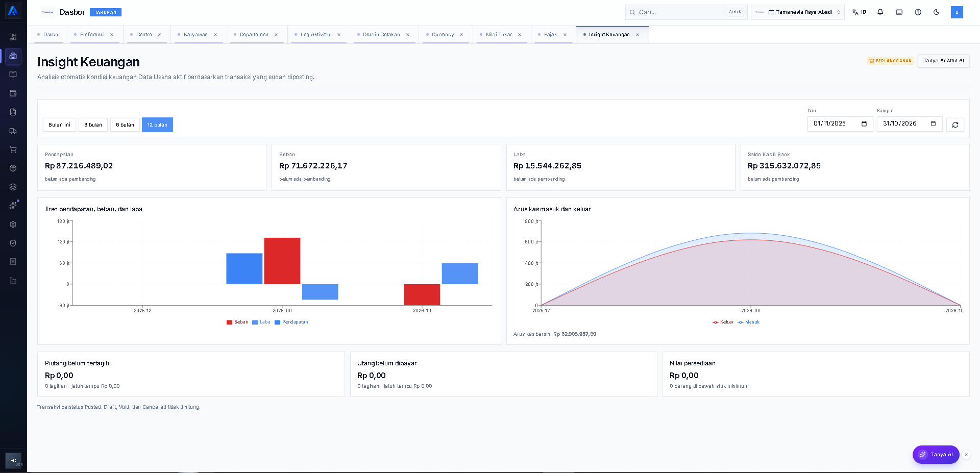Toggle the Masuk series in cash-flow legend
Screen dimensions: 980x473
[748, 322]
